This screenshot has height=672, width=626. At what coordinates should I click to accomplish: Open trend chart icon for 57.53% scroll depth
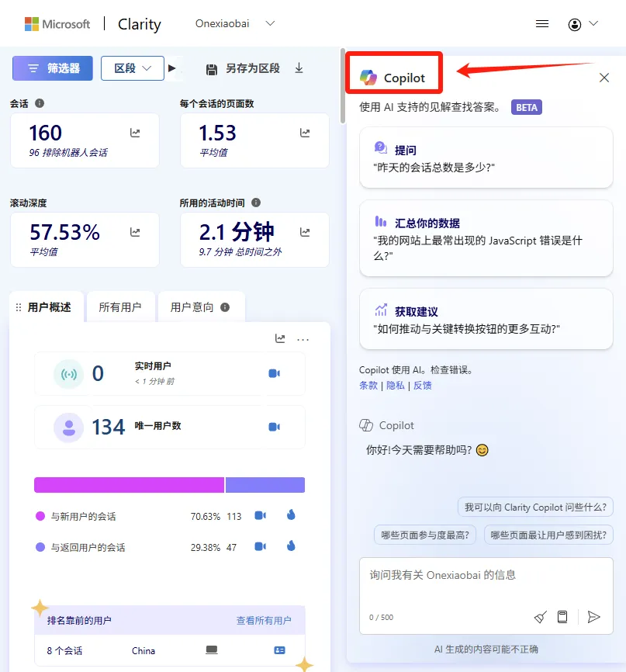(x=135, y=232)
